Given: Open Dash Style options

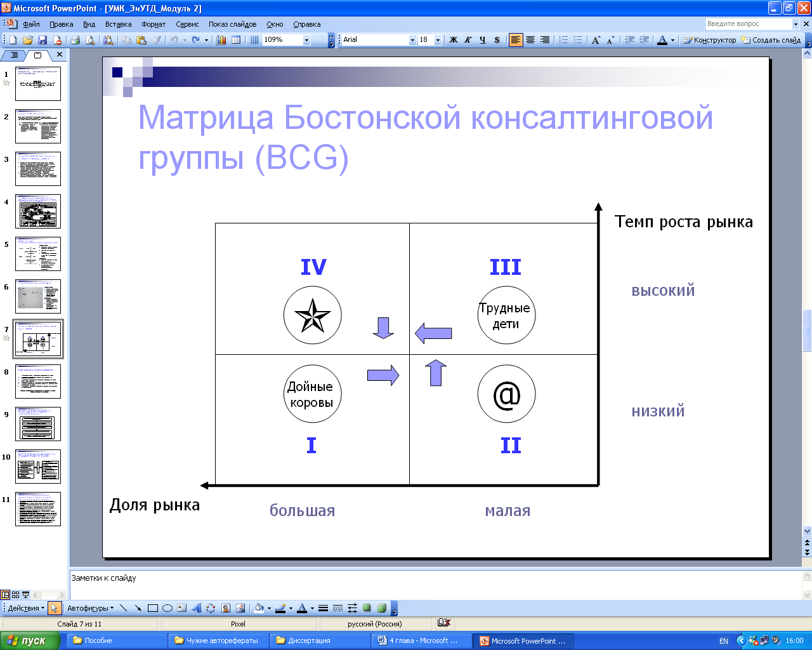Looking at the screenshot, I should tap(337, 608).
